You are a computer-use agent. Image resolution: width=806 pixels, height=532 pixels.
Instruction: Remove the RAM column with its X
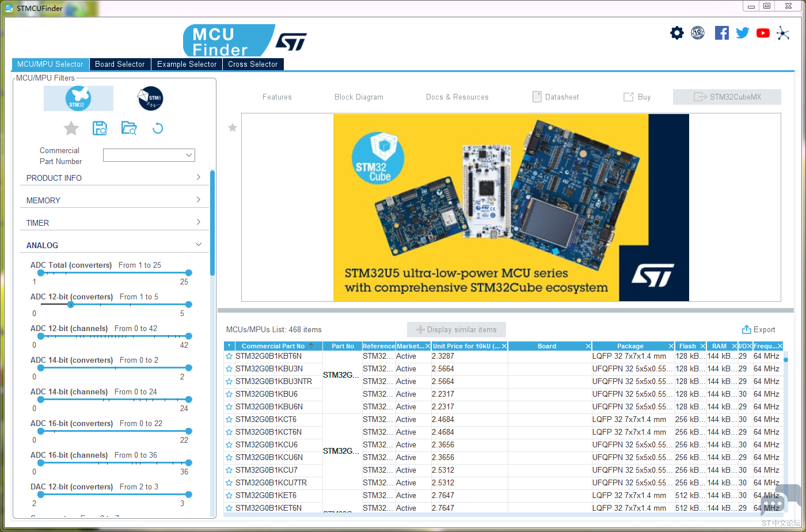click(x=734, y=346)
